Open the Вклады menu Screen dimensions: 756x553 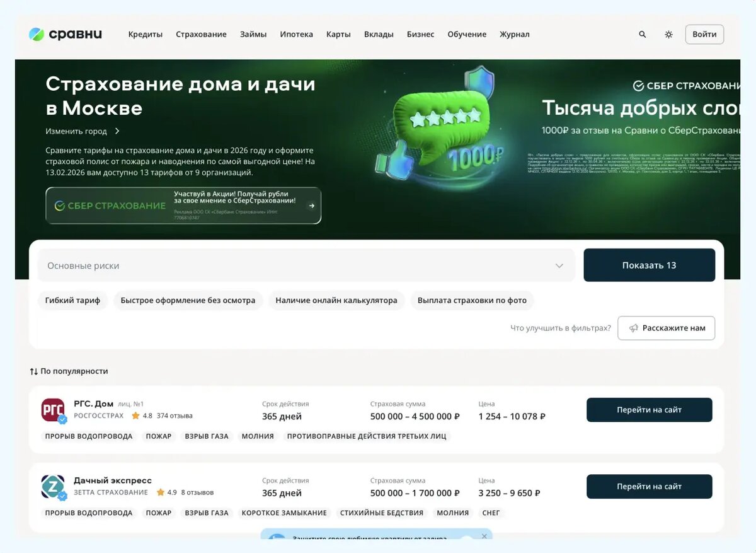(379, 34)
